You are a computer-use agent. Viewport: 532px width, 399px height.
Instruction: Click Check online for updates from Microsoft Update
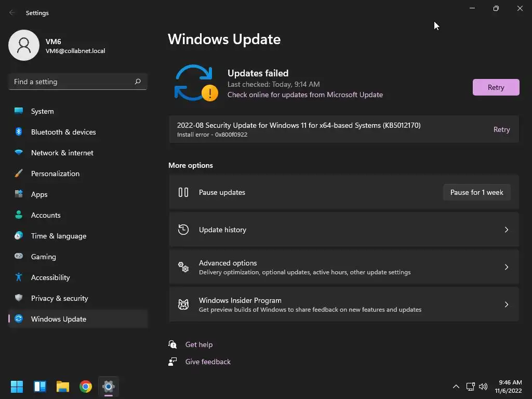(x=305, y=95)
